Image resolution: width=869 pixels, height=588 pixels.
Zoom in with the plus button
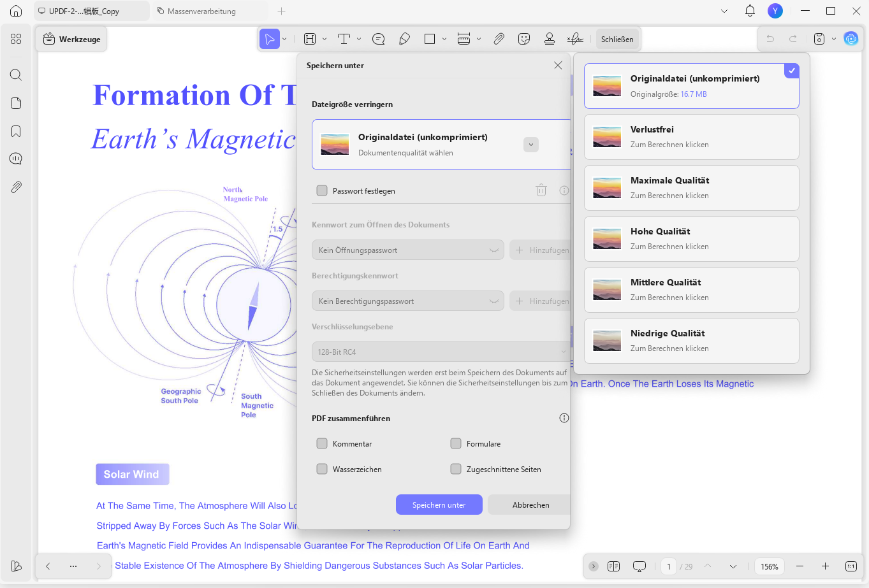coord(825,566)
